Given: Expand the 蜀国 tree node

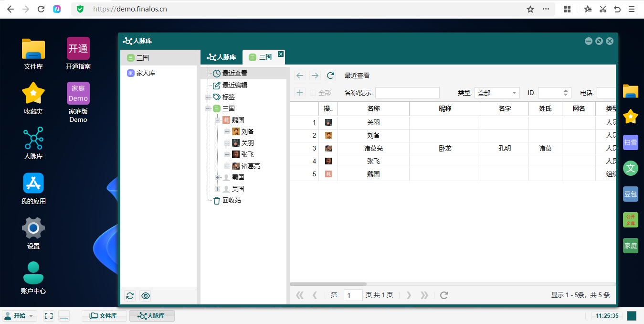Looking at the screenshot, I should pos(217,177).
